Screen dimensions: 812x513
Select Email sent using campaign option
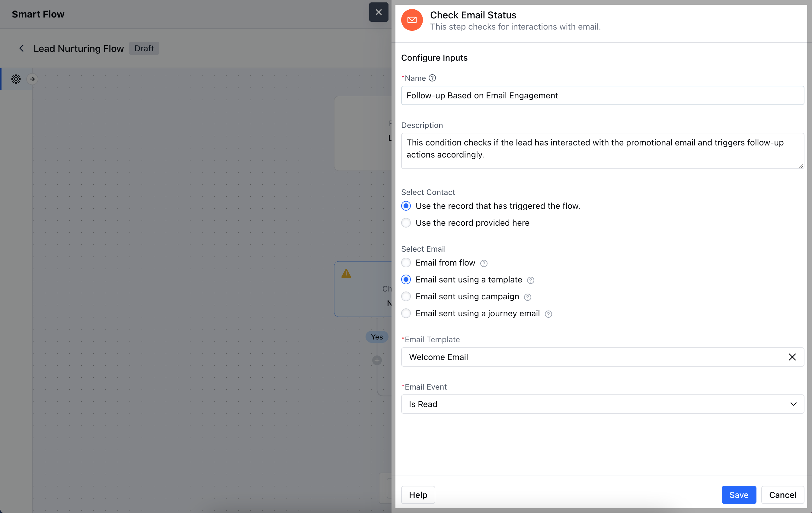pos(406,296)
